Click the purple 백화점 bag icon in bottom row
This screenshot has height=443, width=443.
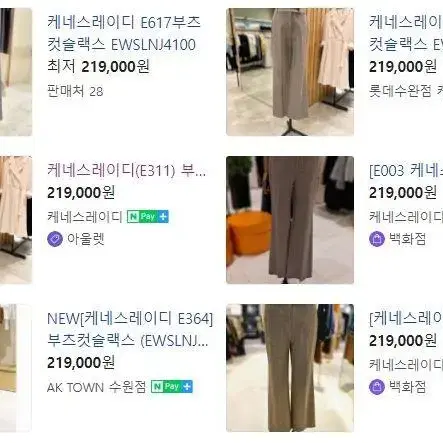(x=377, y=387)
